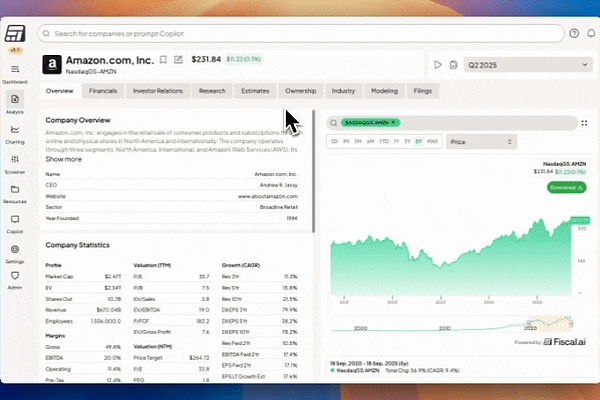Switch to the Estimates tab
The height and width of the screenshot is (400, 600).
255,91
